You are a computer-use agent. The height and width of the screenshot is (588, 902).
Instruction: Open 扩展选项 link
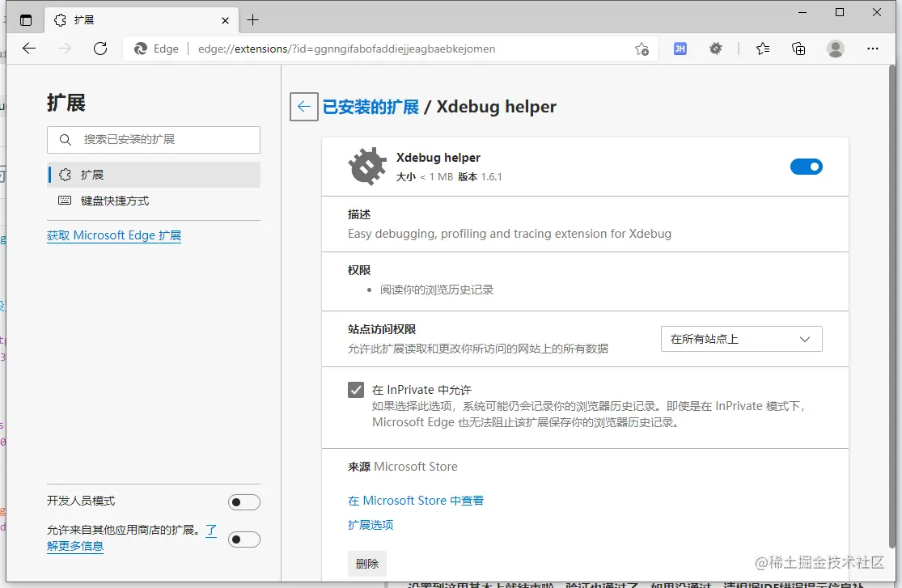(371, 525)
